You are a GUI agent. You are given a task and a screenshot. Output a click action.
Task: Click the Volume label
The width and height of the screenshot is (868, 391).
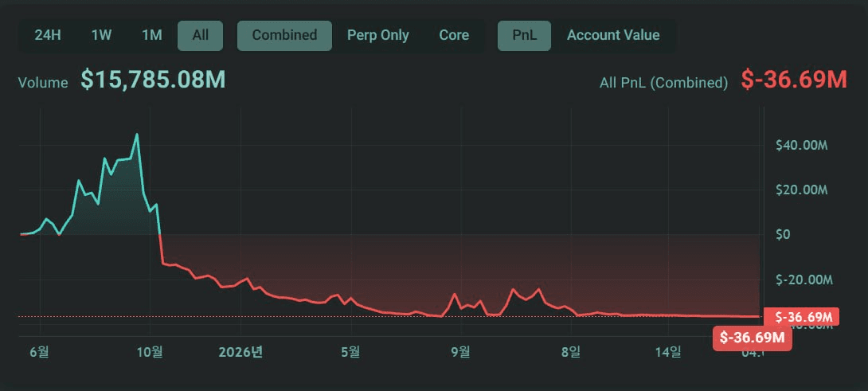(x=43, y=83)
